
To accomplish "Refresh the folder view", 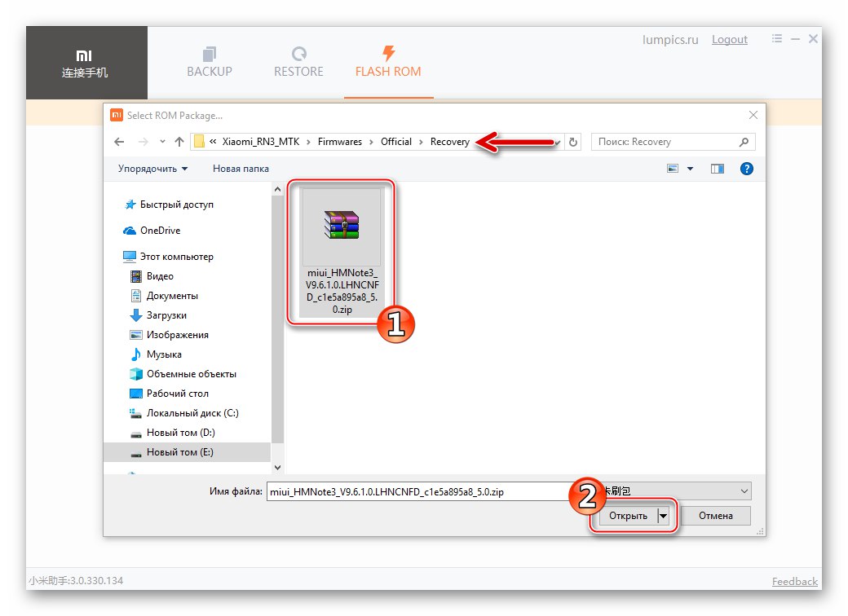I will [x=573, y=142].
